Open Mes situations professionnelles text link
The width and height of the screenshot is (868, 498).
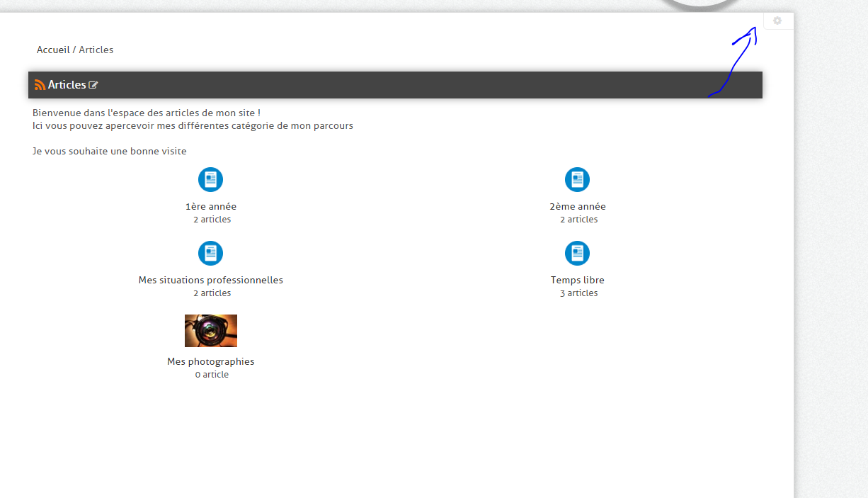210,281
